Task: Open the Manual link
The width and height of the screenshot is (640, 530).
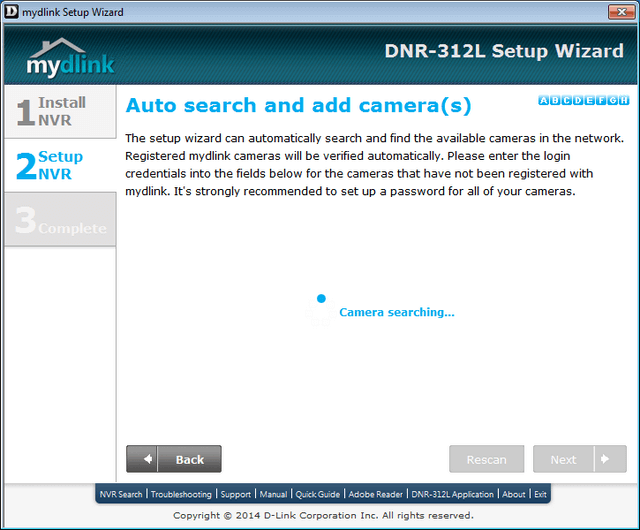Action: tap(273, 494)
